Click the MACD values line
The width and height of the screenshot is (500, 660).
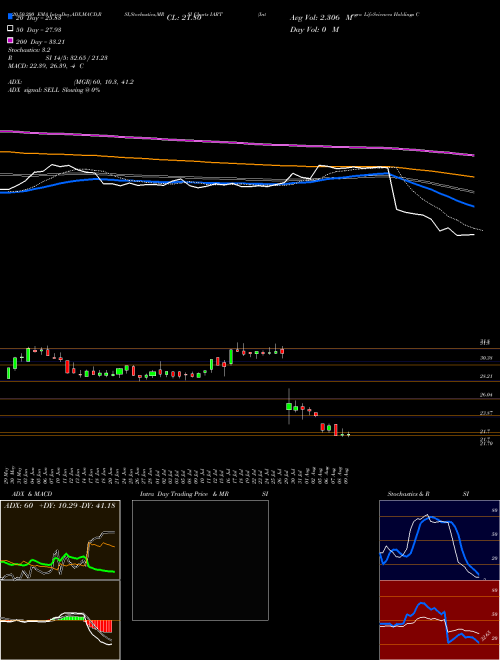pos(45,66)
